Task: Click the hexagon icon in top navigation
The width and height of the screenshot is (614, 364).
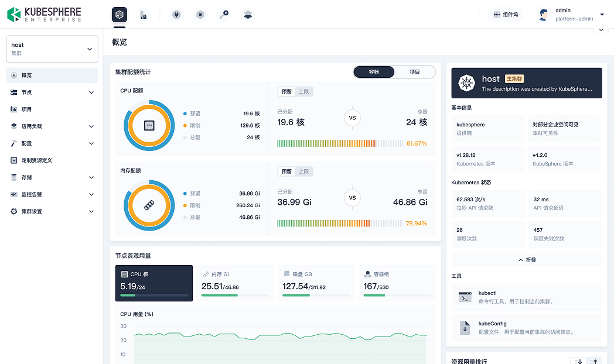Action: tap(200, 15)
